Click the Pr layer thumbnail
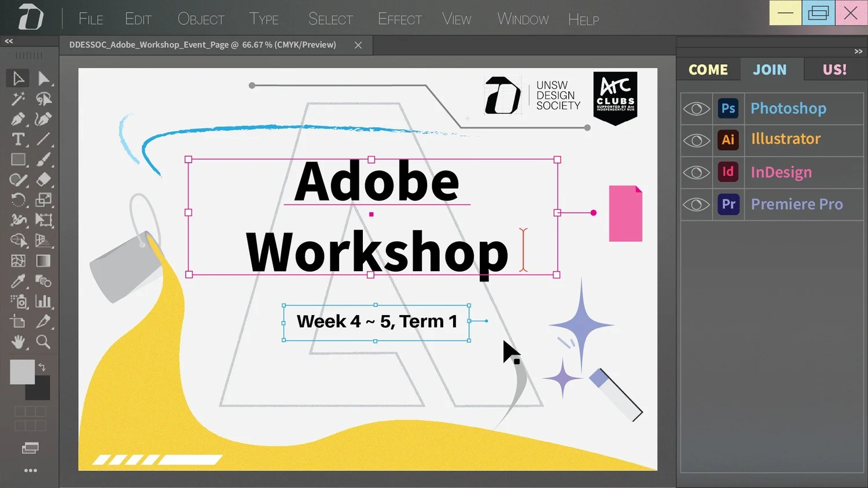The height and width of the screenshot is (488, 868). (729, 204)
